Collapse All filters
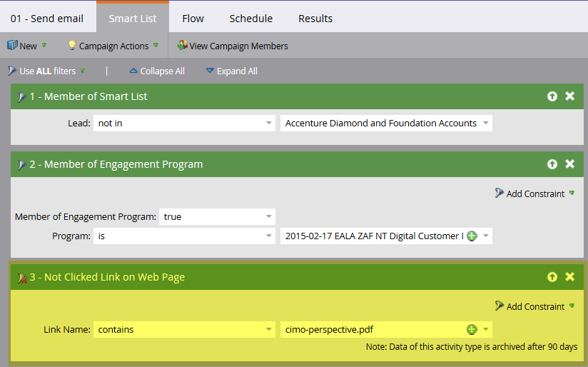The width and height of the screenshot is (588, 367). [x=156, y=71]
